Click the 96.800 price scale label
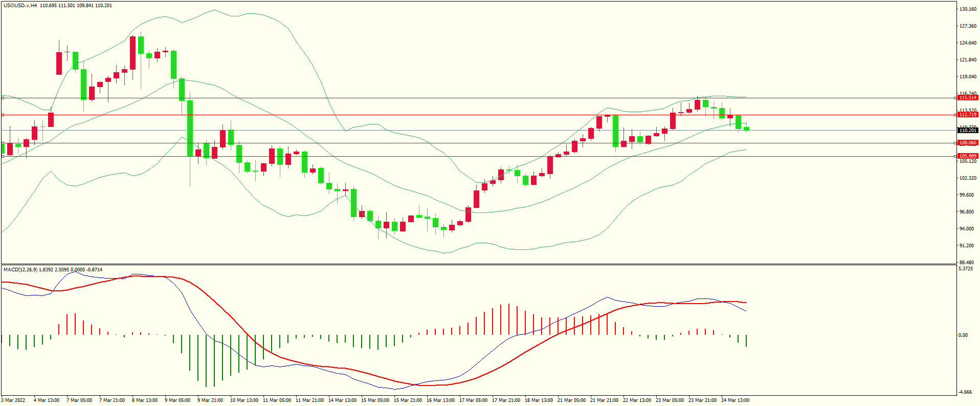Viewport: 980px width, 406px height. (967, 212)
